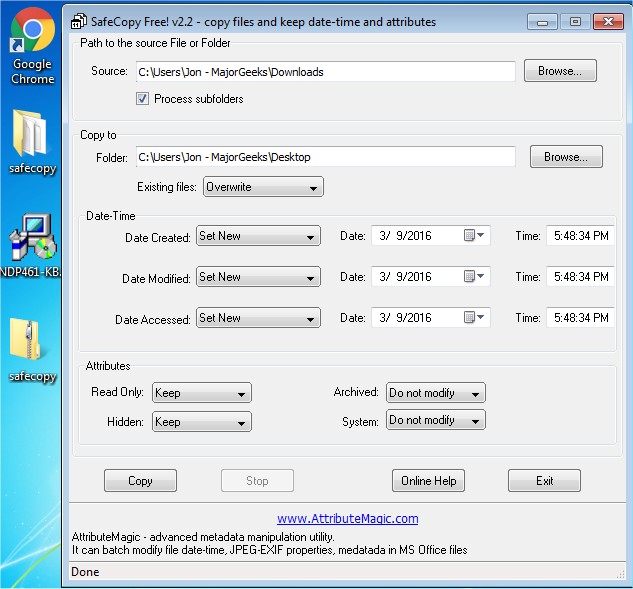Click the Date Modified date field value
Viewport: 633px width, 589px height.
405,277
